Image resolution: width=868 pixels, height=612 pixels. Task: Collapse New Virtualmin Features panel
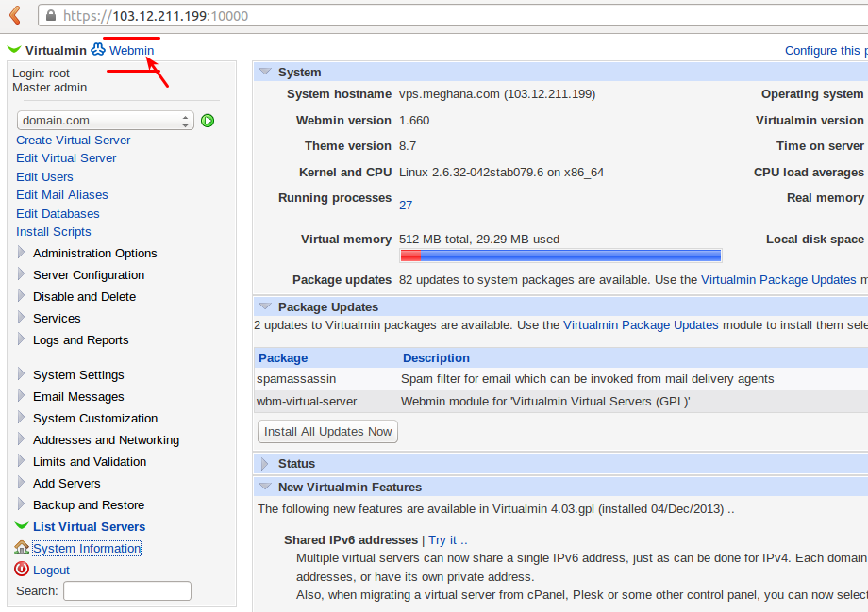click(265, 487)
